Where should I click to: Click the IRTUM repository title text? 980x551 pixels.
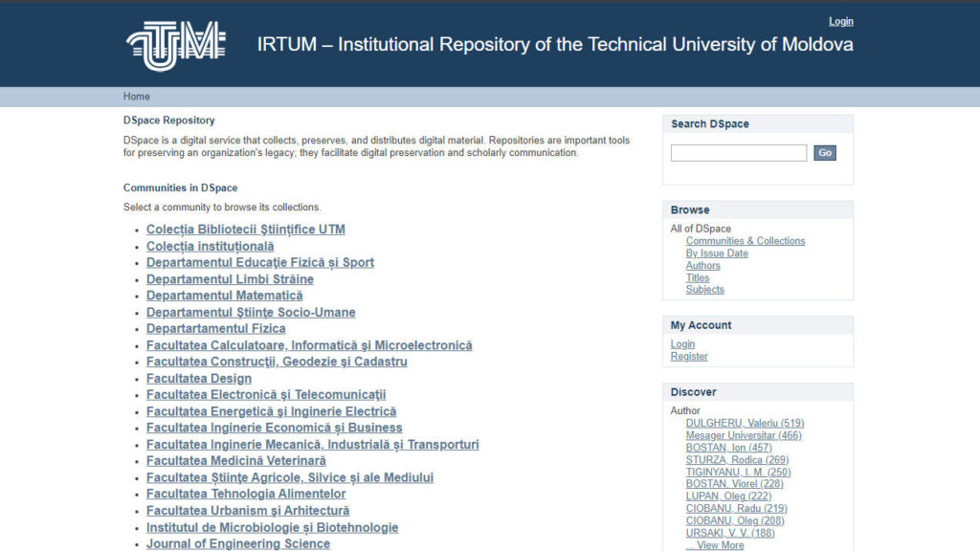click(x=555, y=44)
